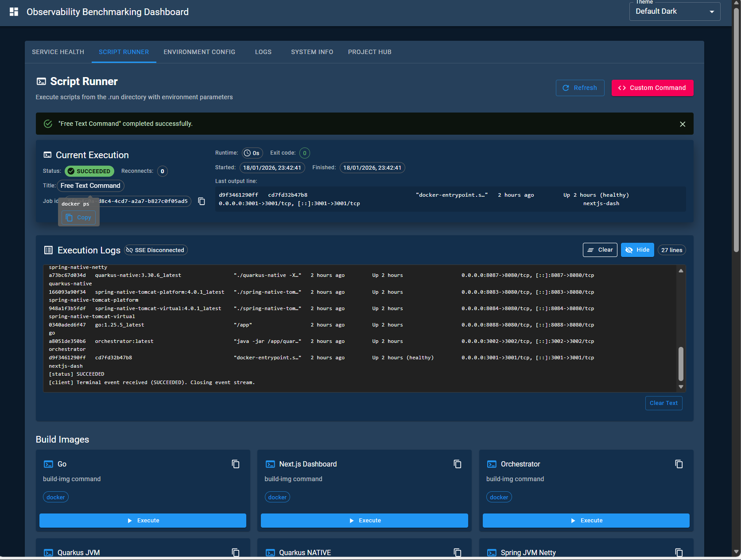
Task: Click the terminal icon on Next.js Dashboard card
Action: click(x=270, y=464)
